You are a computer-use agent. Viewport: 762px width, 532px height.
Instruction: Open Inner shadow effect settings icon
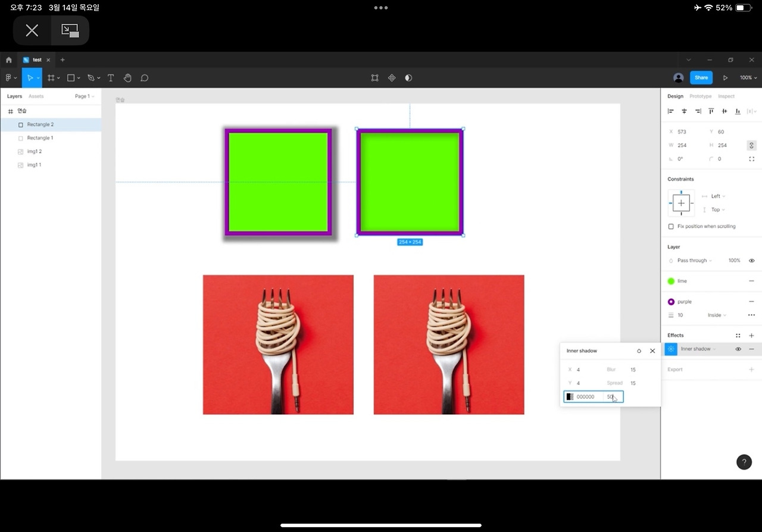pyautogui.click(x=671, y=349)
